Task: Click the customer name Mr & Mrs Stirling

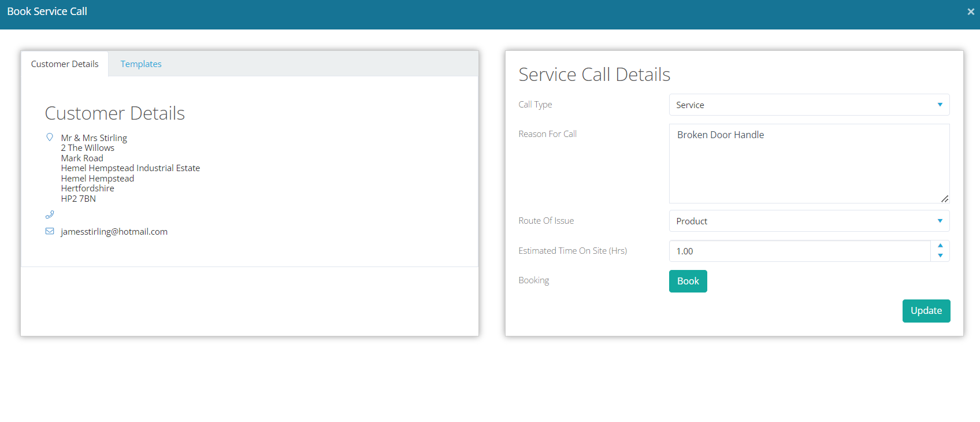Action: click(94, 138)
